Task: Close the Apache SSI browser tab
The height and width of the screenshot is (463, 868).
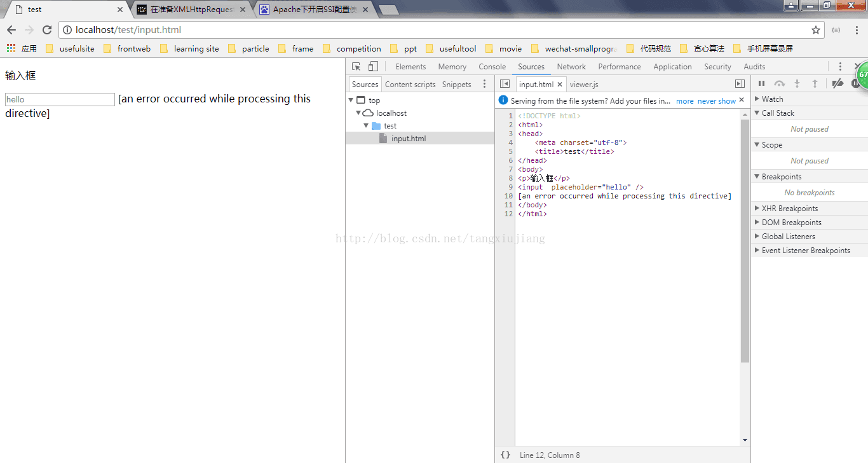Action: (365, 10)
